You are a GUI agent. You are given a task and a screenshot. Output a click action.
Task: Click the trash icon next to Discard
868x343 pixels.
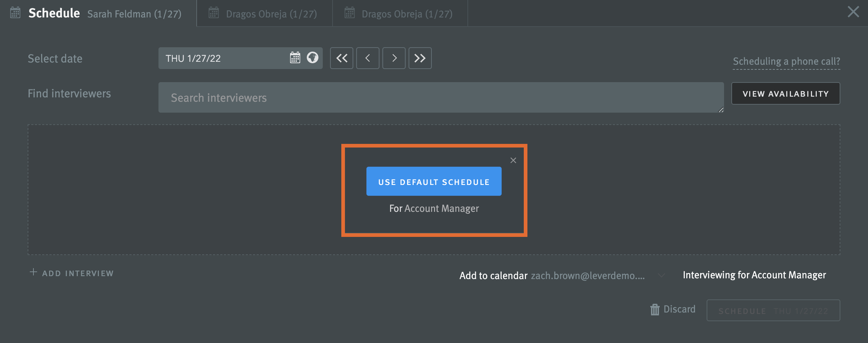[x=655, y=309]
